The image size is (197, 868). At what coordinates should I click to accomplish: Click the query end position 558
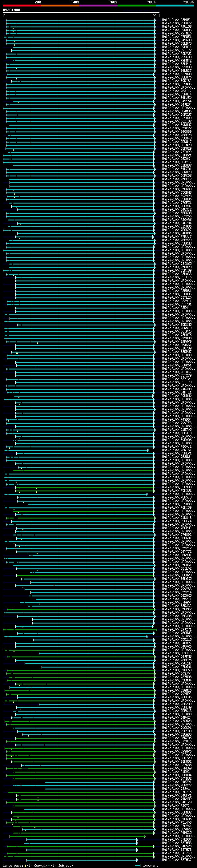click(x=155, y=15)
